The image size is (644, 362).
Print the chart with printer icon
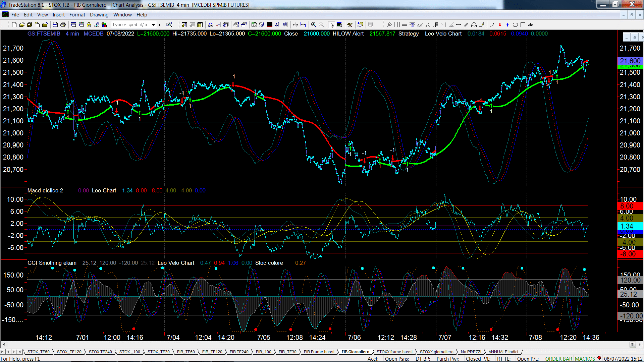click(x=63, y=25)
